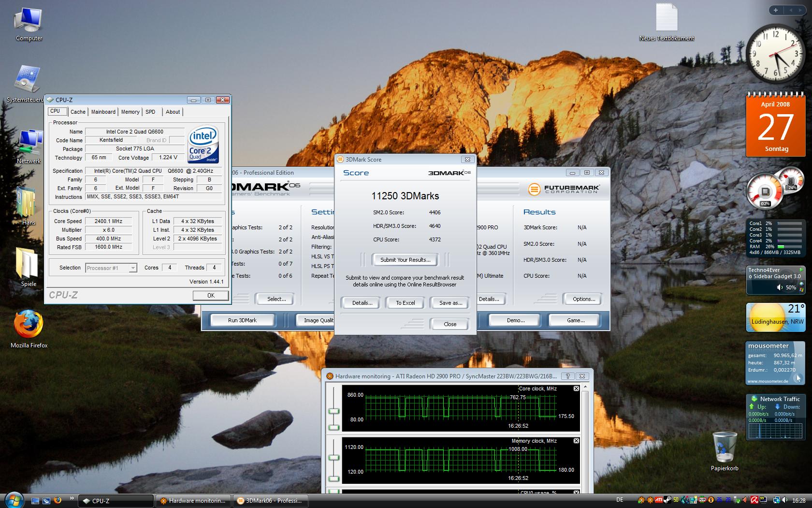Click the weather gadget for Lüdinghausen
Image resolution: width=812 pixels, height=508 pixels.
[x=776, y=317]
